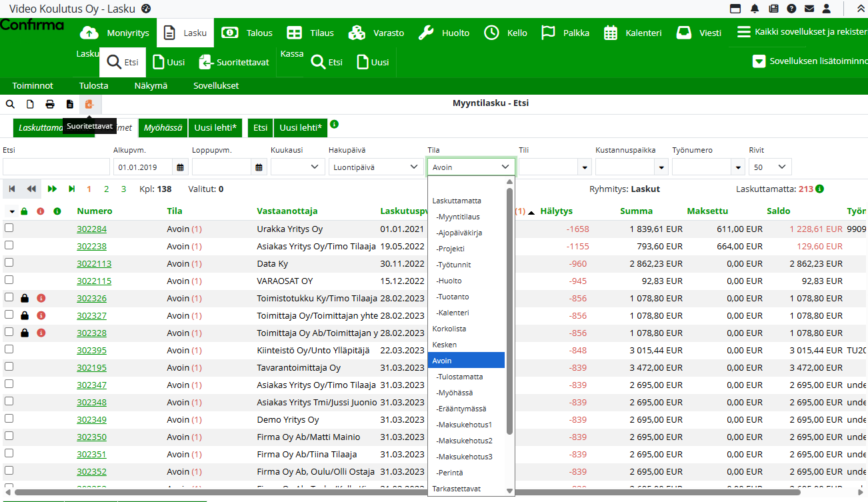Open the notifications bell icon
Image resolution: width=868 pixels, height=502 pixels.
[x=755, y=9]
